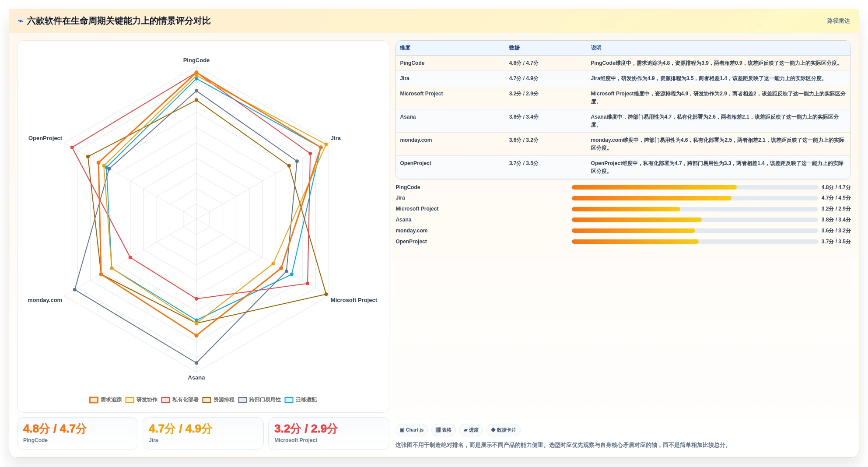Click the 数据卡片 tag

[504, 430]
